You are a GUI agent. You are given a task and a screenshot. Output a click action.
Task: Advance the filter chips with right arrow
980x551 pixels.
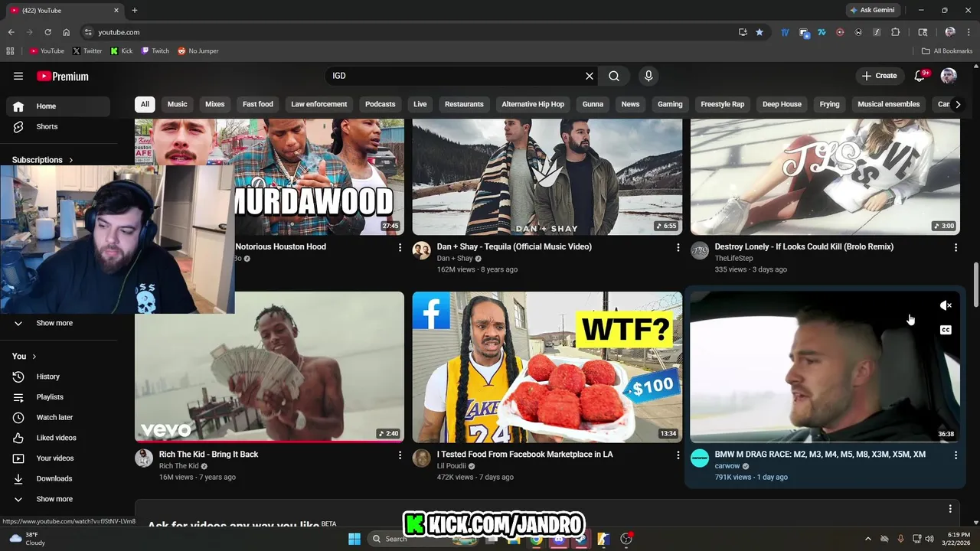click(x=957, y=104)
